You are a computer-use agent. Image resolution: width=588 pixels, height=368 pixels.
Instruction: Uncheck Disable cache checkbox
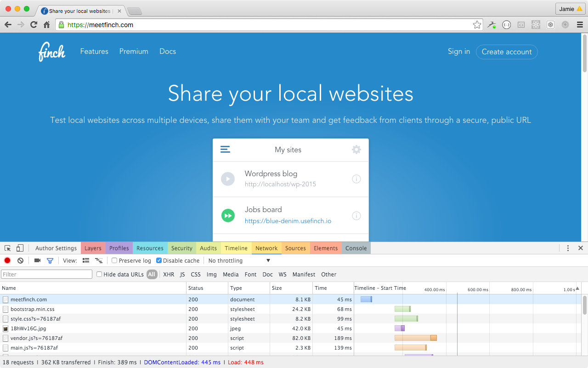pyautogui.click(x=159, y=260)
